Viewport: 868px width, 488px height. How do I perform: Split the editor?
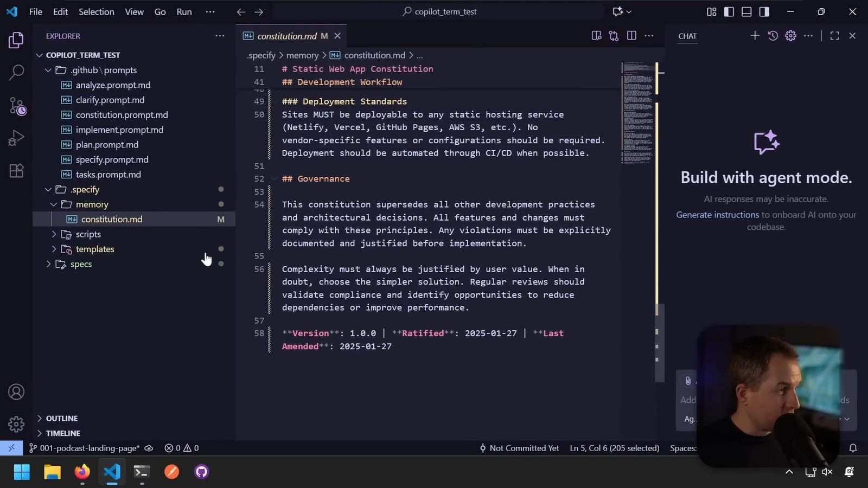tap(631, 35)
